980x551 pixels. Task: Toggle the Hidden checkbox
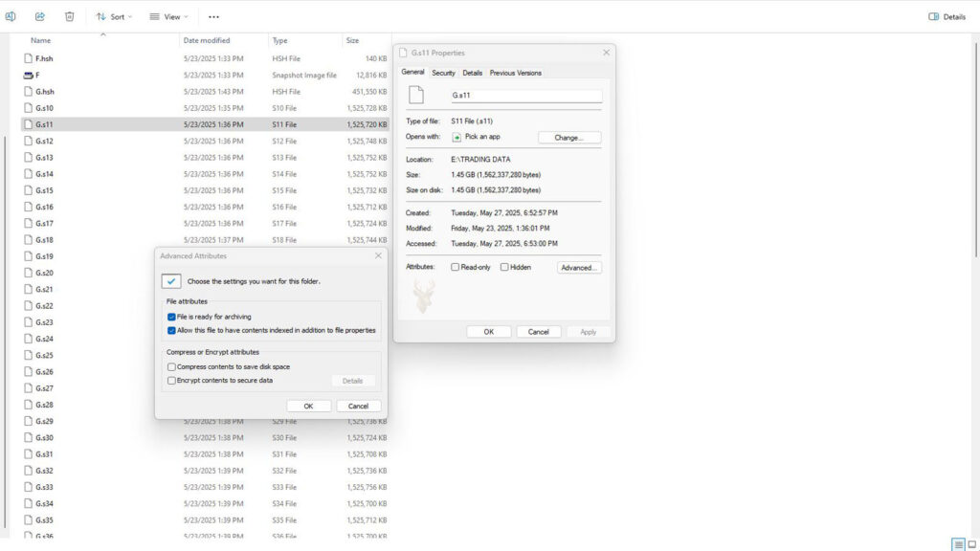tap(504, 268)
